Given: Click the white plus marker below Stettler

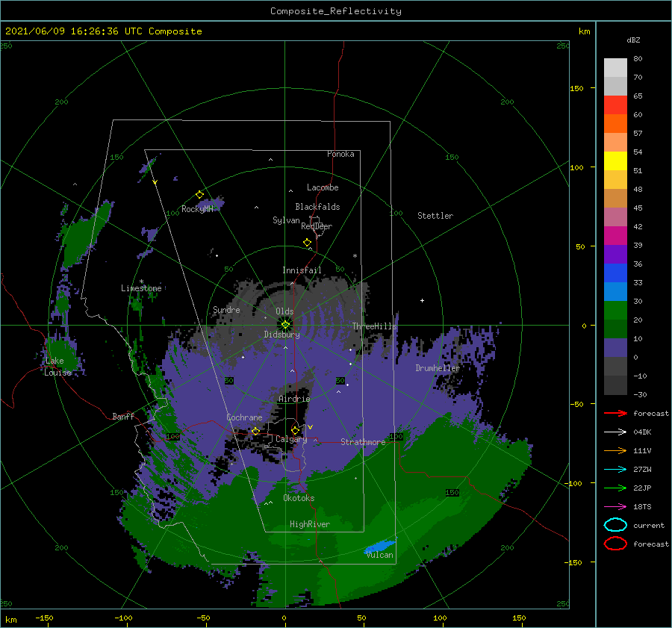Looking at the screenshot, I should [422, 300].
